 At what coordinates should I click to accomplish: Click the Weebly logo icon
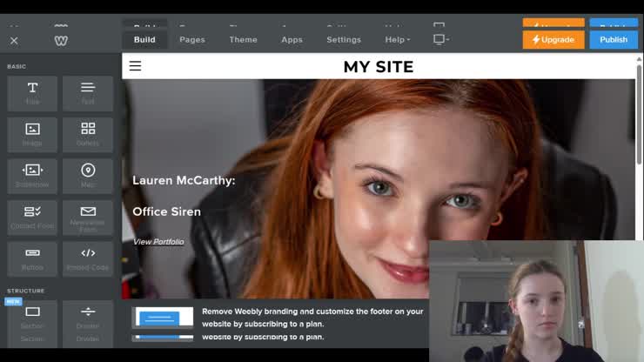61,40
